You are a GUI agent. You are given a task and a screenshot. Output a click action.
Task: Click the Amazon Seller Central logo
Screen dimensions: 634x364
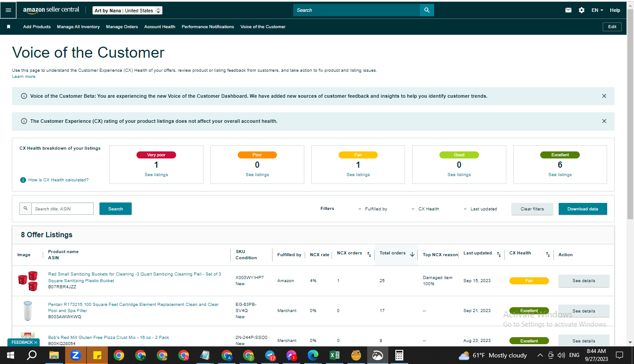(x=51, y=10)
